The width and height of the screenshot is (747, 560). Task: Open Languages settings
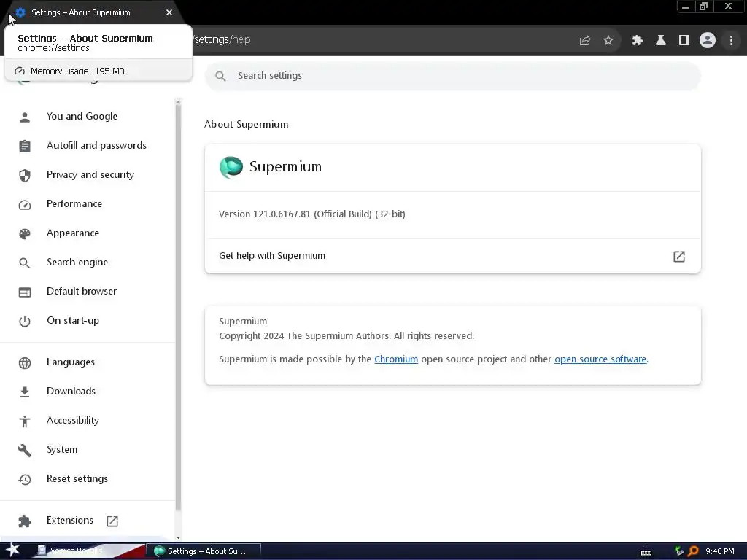[88, 362]
